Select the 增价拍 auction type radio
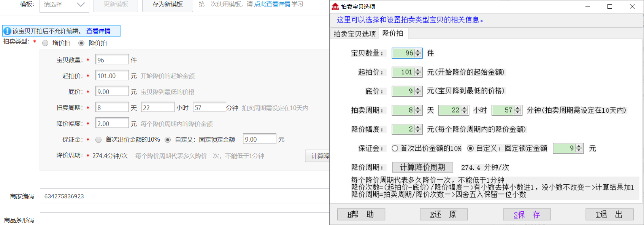The image size is (644, 225). (x=45, y=43)
